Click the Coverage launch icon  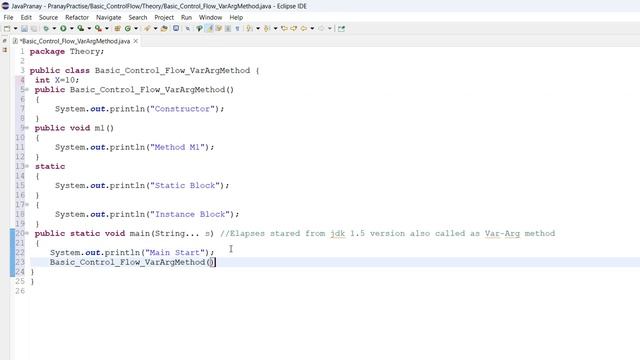pos(80,29)
